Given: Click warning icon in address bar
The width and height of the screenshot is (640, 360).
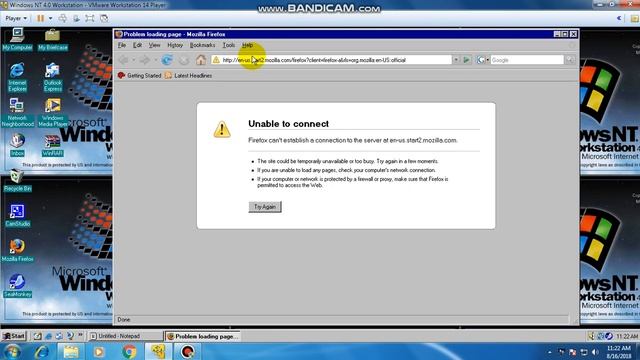Looking at the screenshot, I should coord(216,60).
